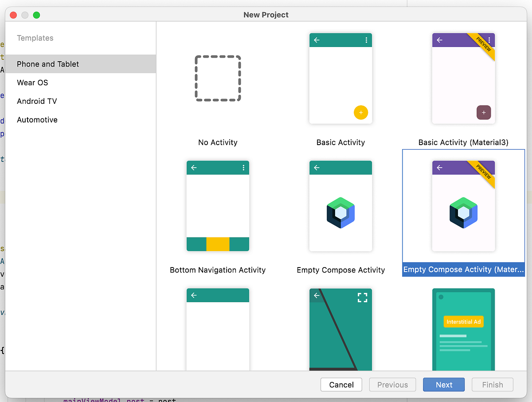Select the No Activity template

click(x=218, y=79)
